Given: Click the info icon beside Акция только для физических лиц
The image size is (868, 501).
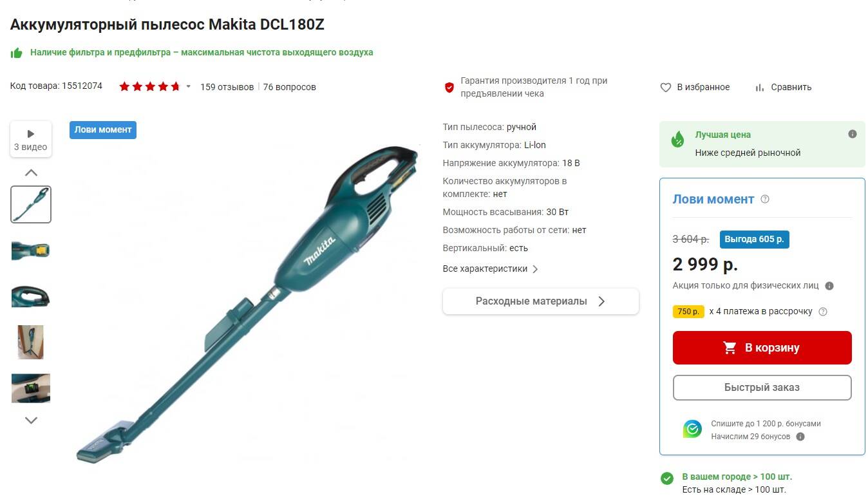Looking at the screenshot, I should coord(829,286).
